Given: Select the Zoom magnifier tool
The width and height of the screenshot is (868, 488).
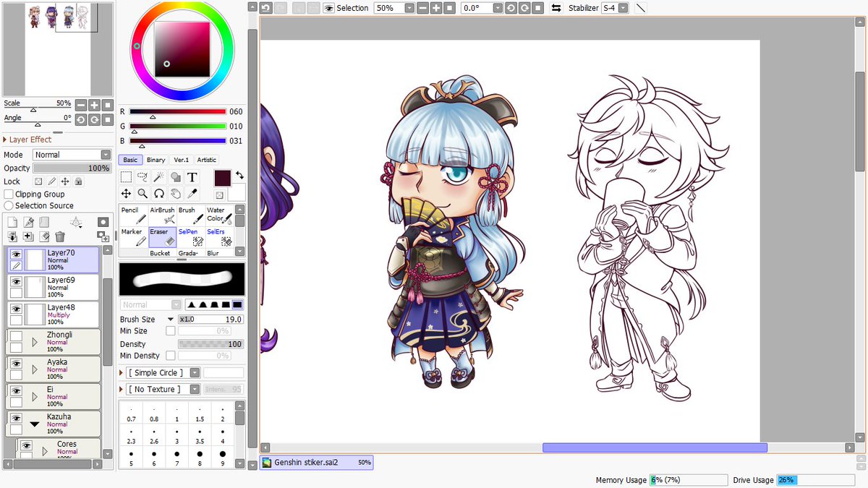Looking at the screenshot, I should (142, 193).
